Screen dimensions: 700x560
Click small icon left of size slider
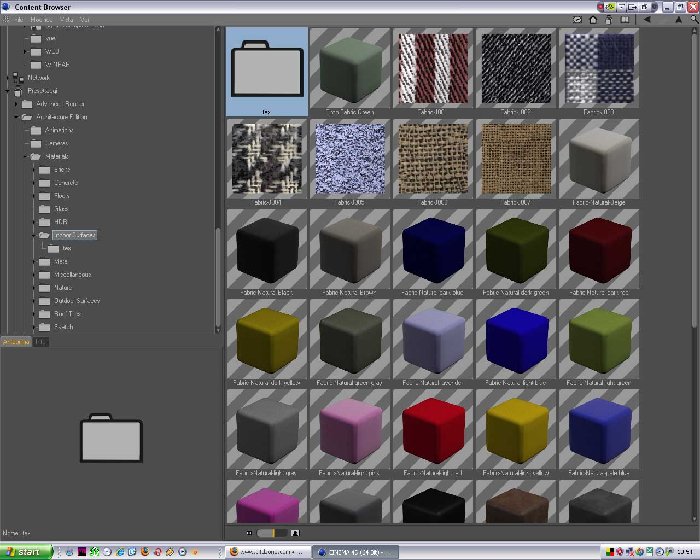tap(249, 533)
